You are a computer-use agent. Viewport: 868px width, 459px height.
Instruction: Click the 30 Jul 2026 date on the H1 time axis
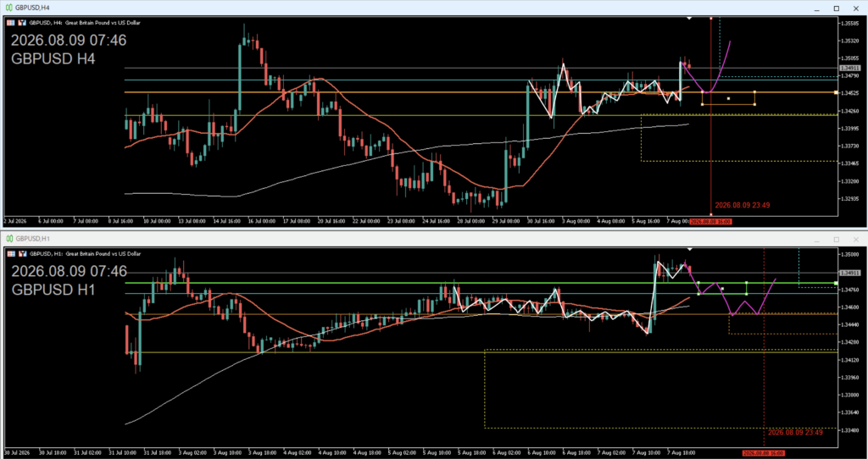tap(15, 452)
